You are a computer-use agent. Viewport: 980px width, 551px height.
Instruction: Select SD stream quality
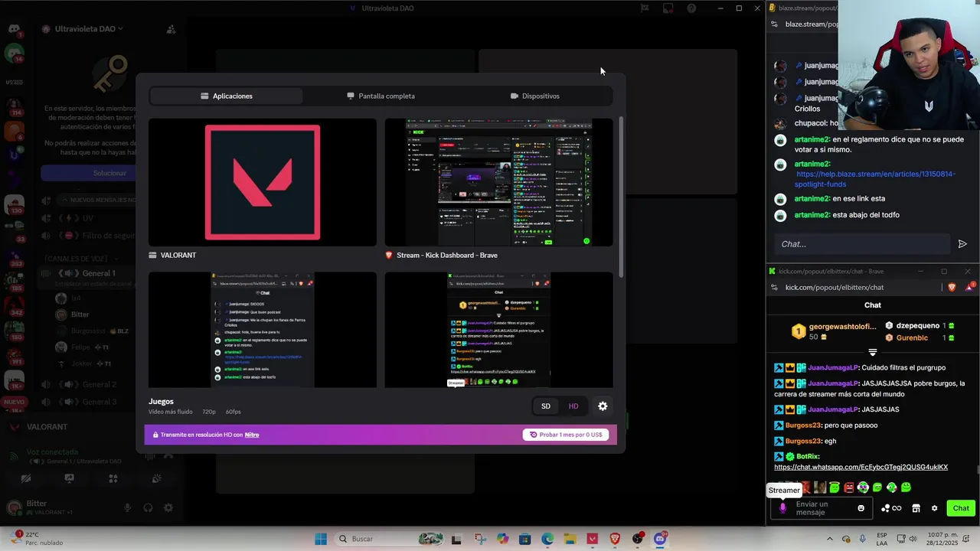tap(546, 406)
